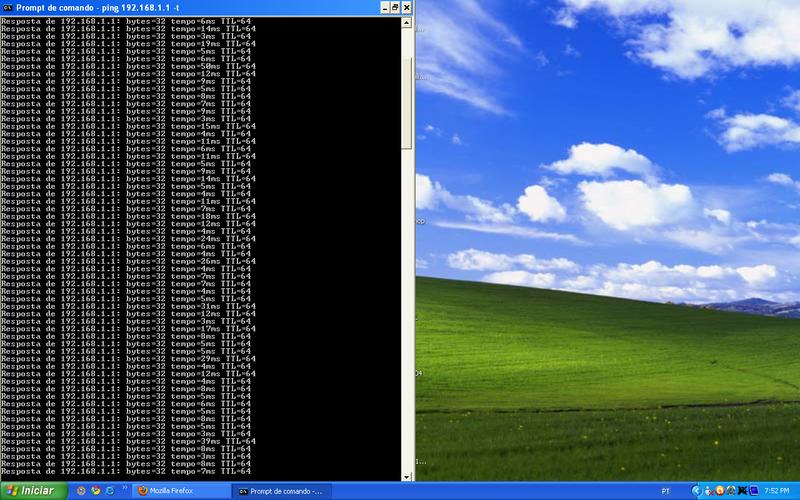Screen dimensions: 800x500
Task: Click the ping reply line with tempo=29ms
Action: coord(129,359)
